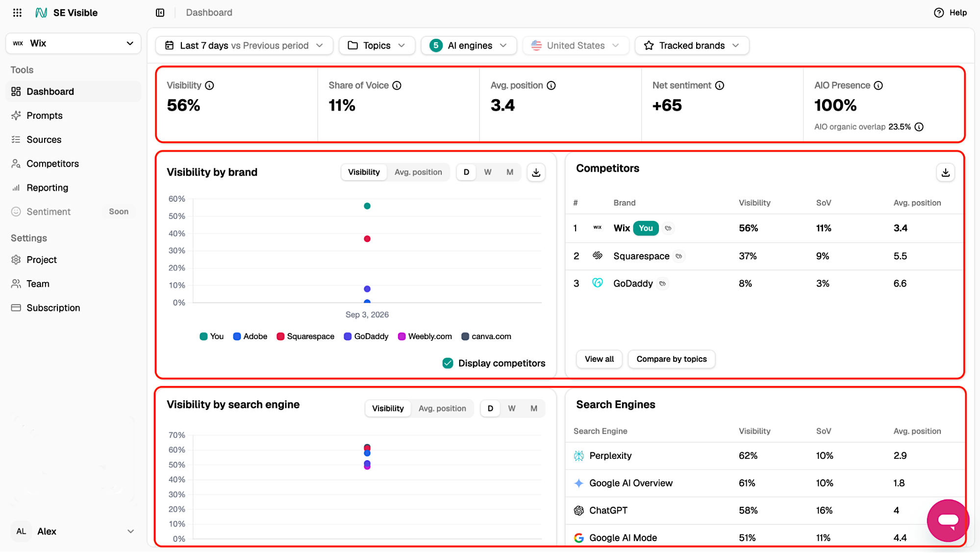The height and width of the screenshot is (553, 980).
Task: Open Reporting in the sidebar
Action: [x=74, y=188]
